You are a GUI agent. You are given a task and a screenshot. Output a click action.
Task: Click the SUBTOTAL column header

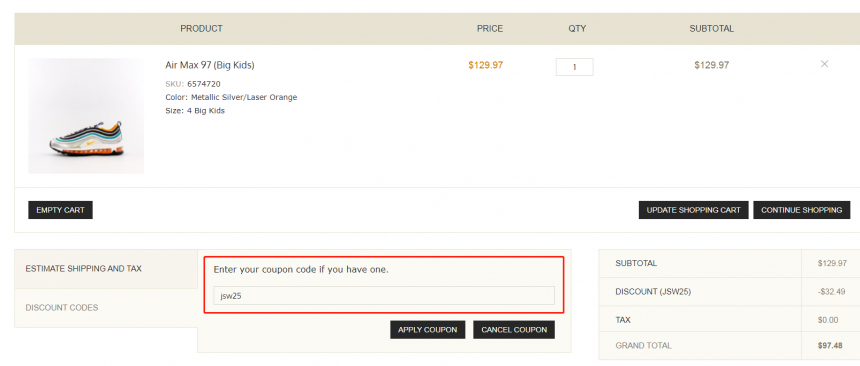[711, 29]
